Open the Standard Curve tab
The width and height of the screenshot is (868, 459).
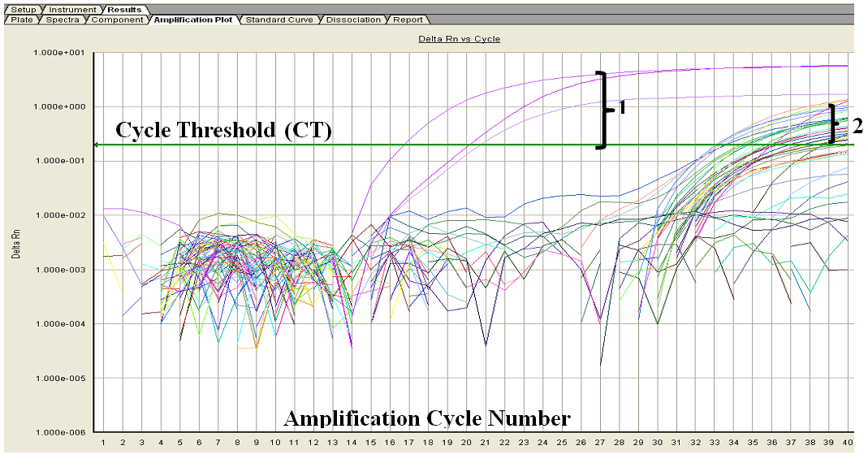[279, 19]
